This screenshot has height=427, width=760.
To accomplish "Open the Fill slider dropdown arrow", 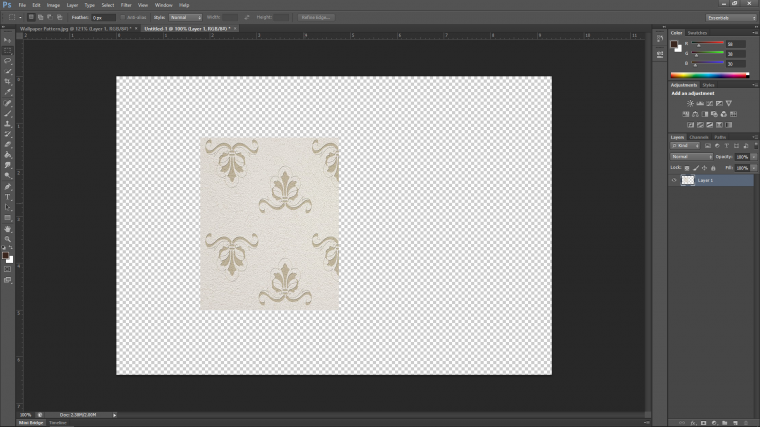I will [x=754, y=168].
